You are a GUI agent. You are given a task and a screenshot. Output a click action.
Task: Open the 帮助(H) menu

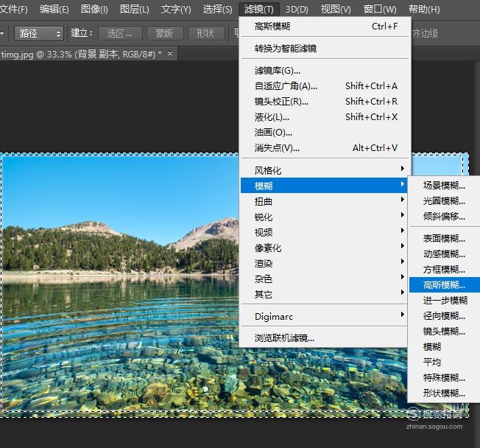424,9
